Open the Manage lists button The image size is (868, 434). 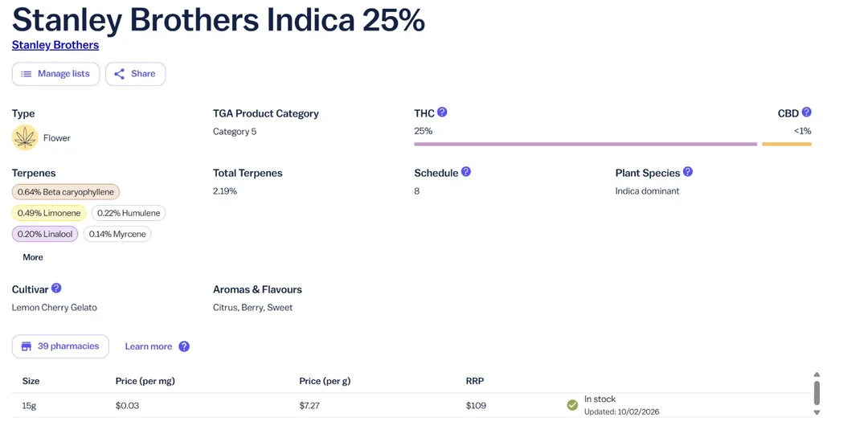point(55,74)
